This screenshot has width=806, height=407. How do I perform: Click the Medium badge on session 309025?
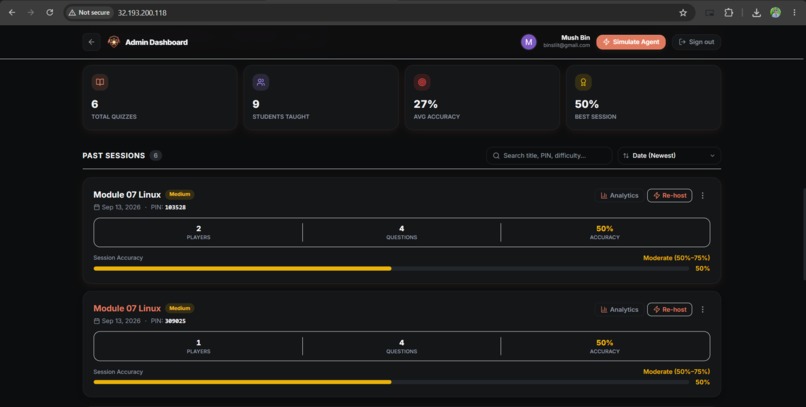[x=179, y=308]
